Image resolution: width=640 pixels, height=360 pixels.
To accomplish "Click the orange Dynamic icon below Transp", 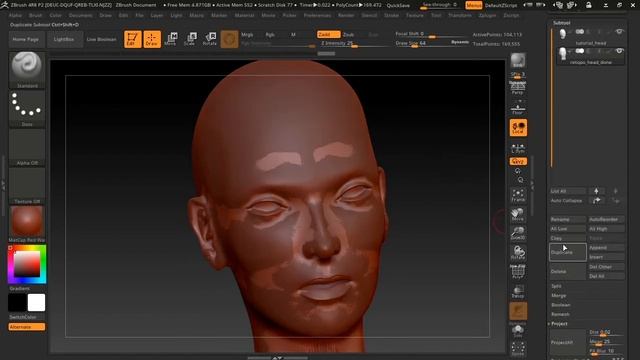I will [518, 311].
